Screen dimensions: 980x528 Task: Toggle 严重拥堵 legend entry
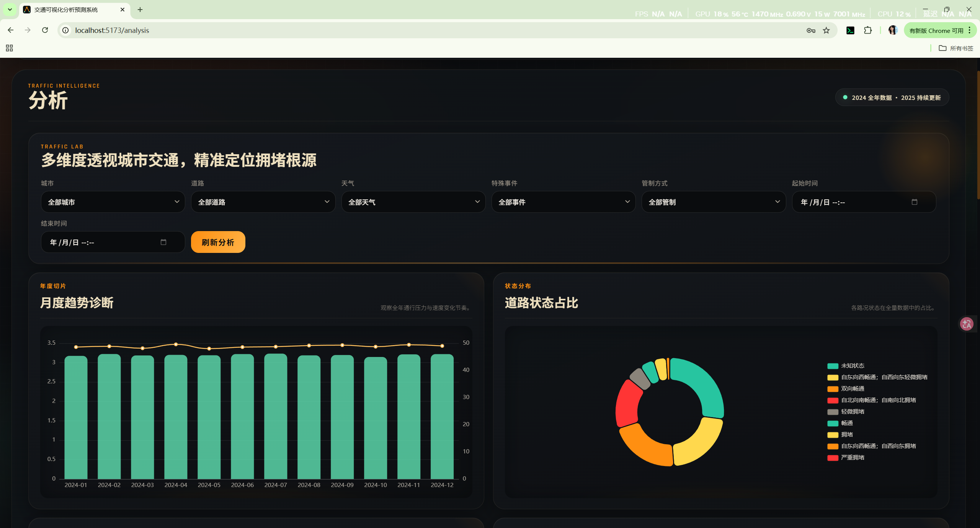852,458
